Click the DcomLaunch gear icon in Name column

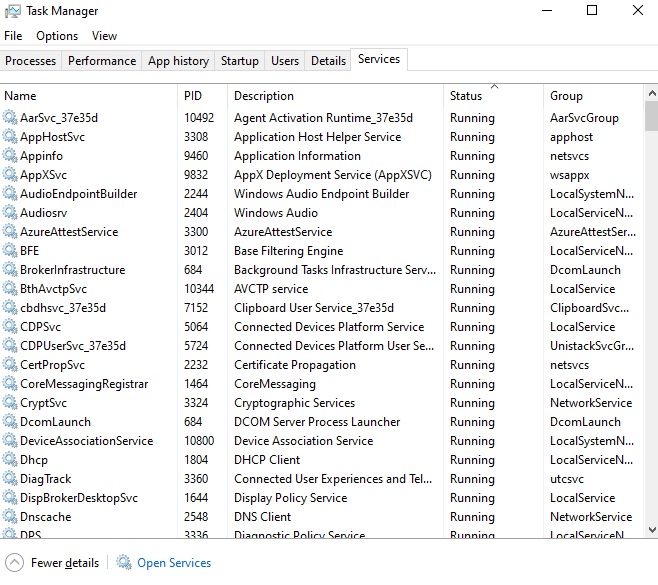point(10,421)
